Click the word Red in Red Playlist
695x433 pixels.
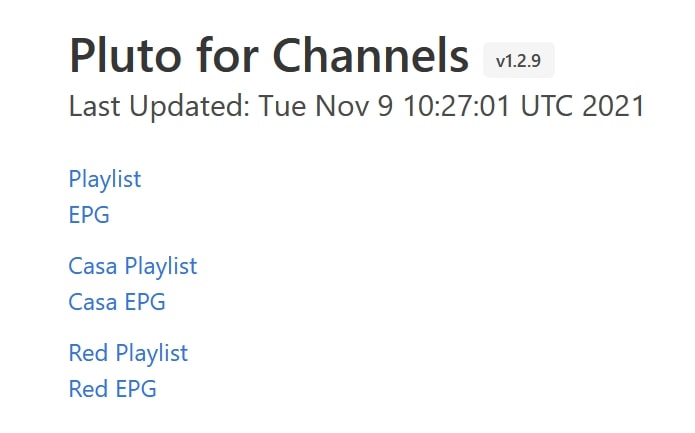[x=88, y=353]
